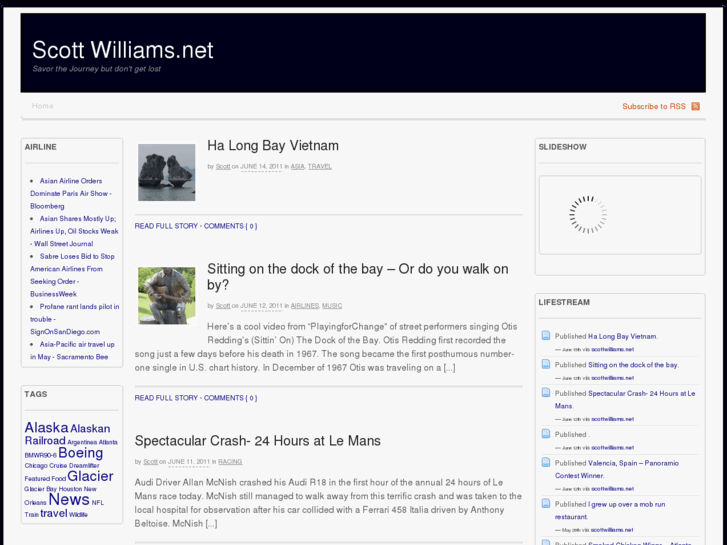Click document icon beside Valencia, Spain lifestream entry
727x545 pixels.
[546, 462]
